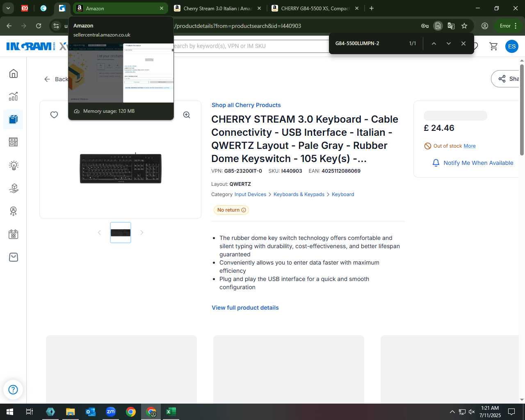Zoom product image with magnifier icon
The image size is (525, 420).
click(x=187, y=115)
